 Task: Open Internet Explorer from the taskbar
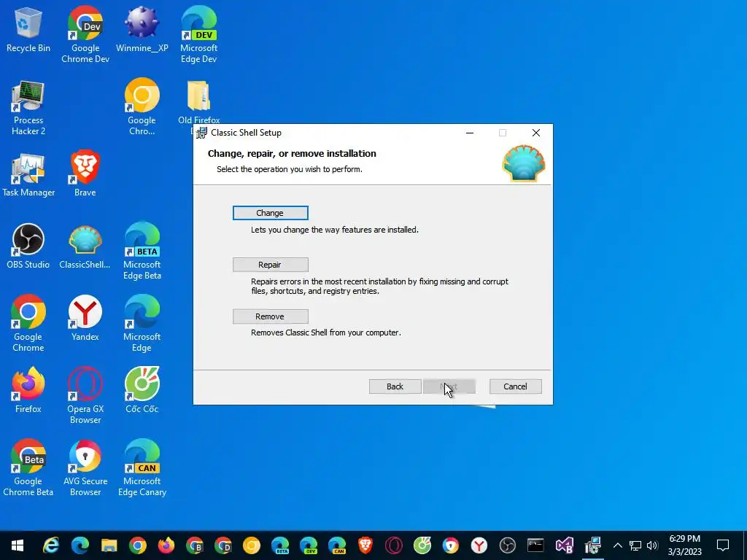51,545
